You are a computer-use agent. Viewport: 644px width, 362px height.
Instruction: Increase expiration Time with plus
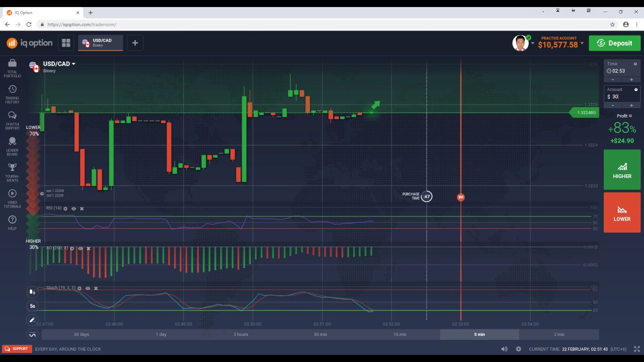(631, 79)
